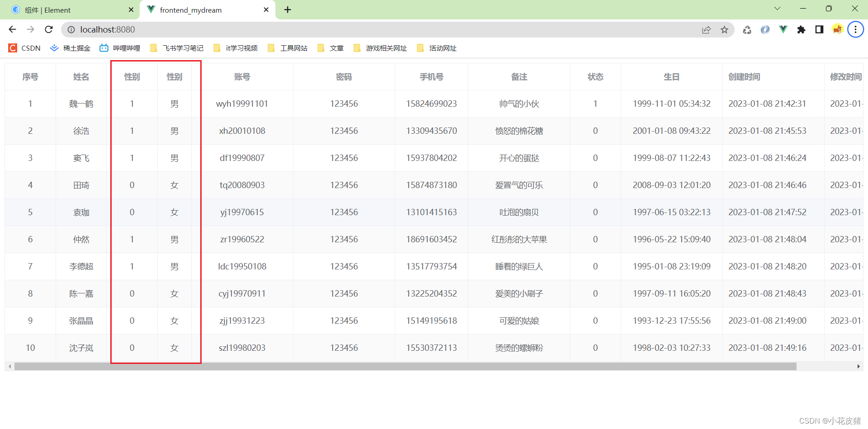Click the scrollbar right arrow
This screenshot has width=868, height=429.
859,366
